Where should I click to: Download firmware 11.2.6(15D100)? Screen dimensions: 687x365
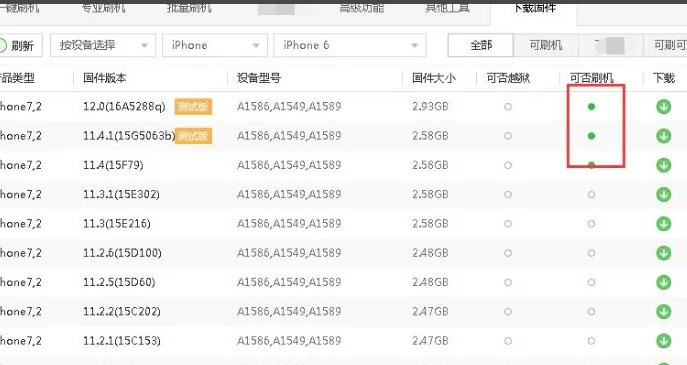pyautogui.click(x=663, y=253)
